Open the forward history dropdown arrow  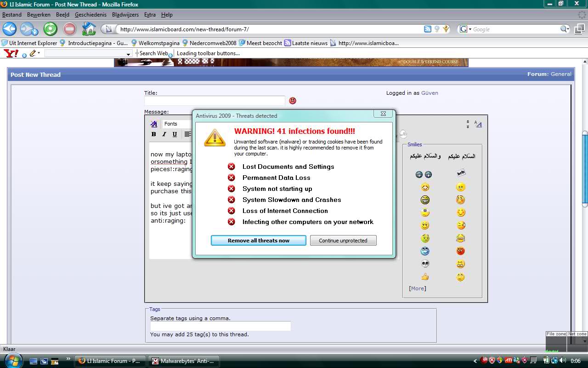(x=35, y=32)
